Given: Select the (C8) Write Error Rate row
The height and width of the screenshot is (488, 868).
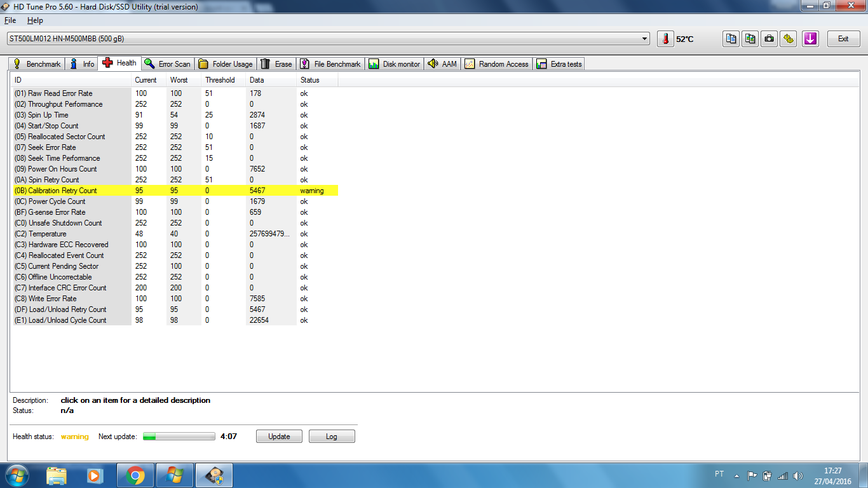Looking at the screenshot, I should [174, 299].
